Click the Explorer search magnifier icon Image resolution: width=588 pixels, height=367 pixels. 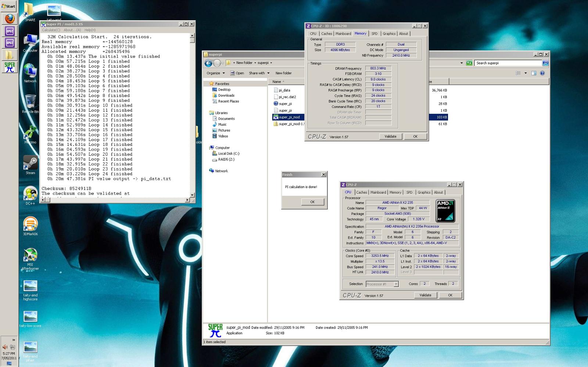545,63
